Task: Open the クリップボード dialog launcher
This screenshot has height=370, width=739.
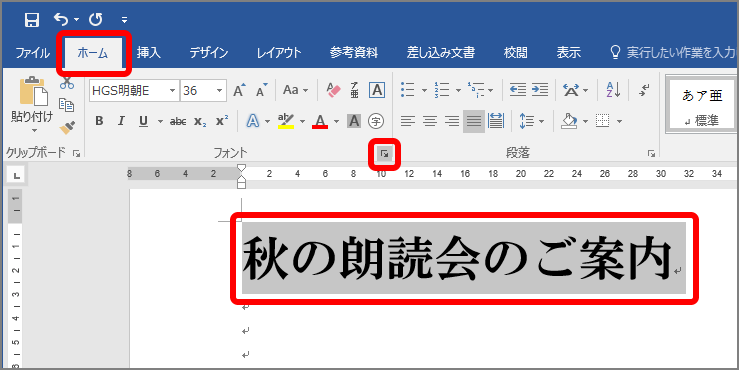Action: pos(76,153)
